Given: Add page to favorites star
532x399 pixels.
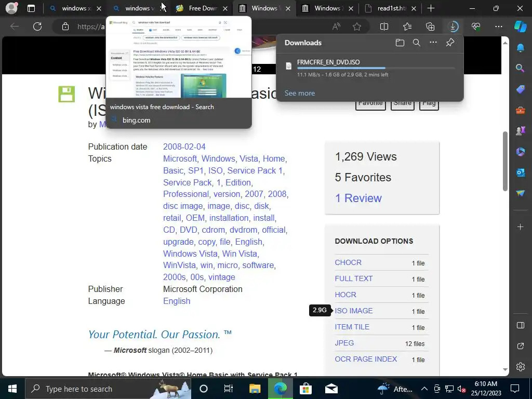Looking at the screenshot, I should click(x=356, y=26).
